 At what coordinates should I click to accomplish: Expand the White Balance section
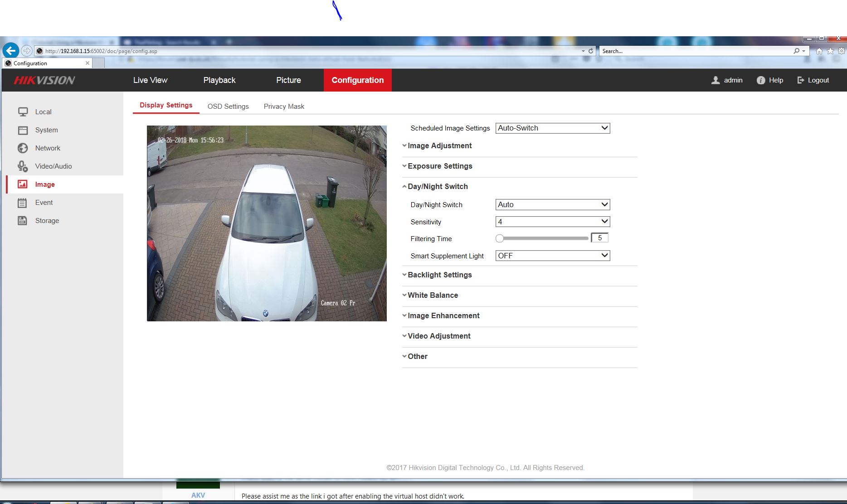tap(433, 296)
